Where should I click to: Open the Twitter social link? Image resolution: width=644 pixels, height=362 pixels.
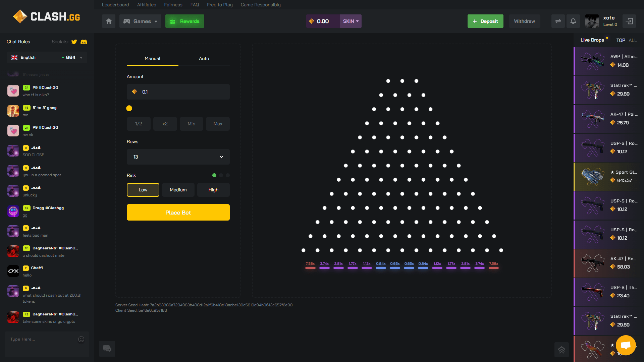click(74, 42)
